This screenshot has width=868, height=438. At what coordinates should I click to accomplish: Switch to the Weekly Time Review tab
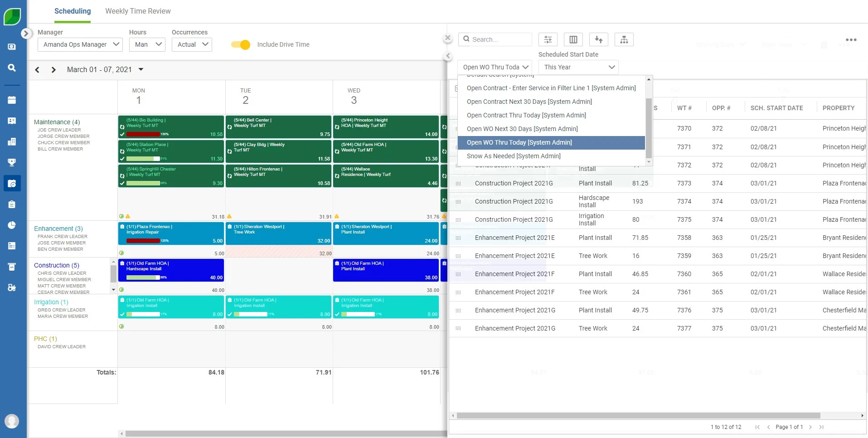point(138,11)
